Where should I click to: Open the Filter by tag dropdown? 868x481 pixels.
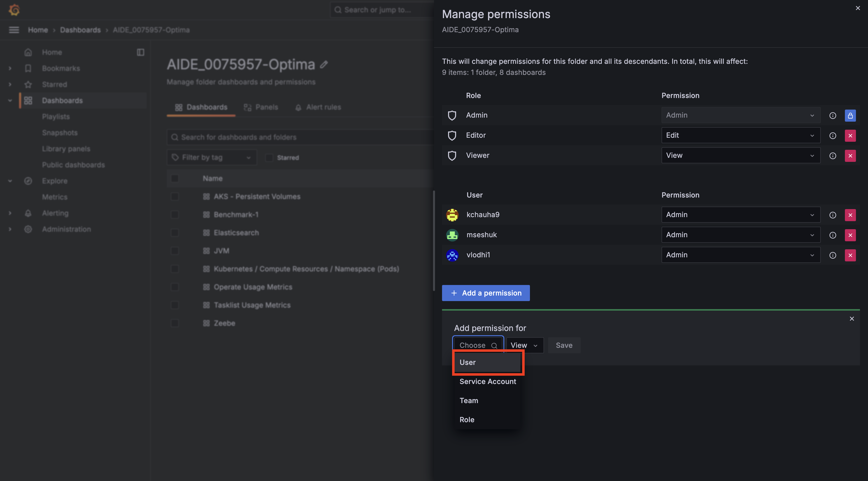212,157
